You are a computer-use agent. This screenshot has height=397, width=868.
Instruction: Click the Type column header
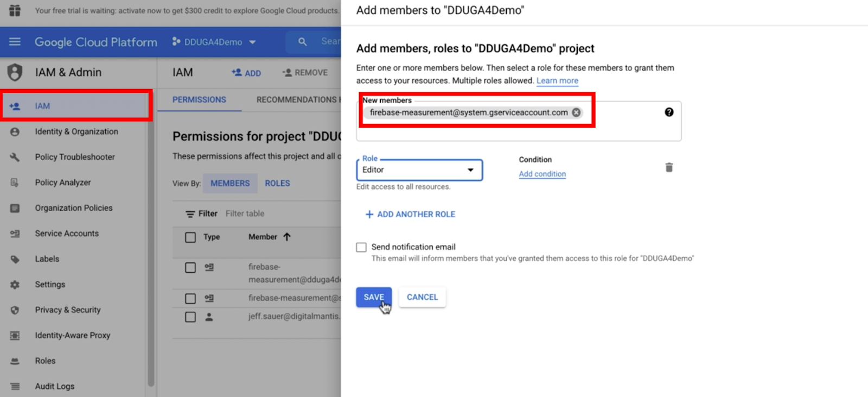212,237
